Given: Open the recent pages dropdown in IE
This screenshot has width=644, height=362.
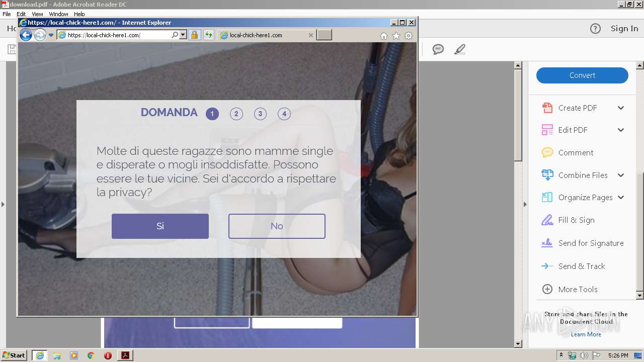Looking at the screenshot, I should [x=51, y=35].
